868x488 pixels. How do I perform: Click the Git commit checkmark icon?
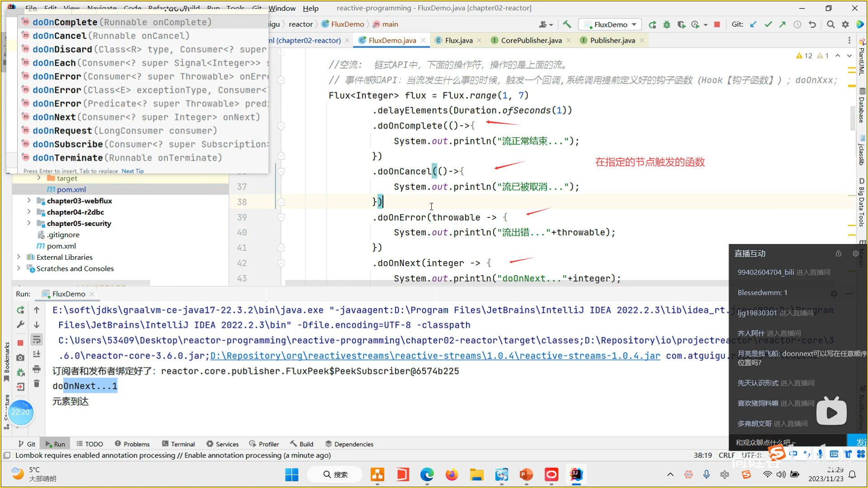click(768, 24)
